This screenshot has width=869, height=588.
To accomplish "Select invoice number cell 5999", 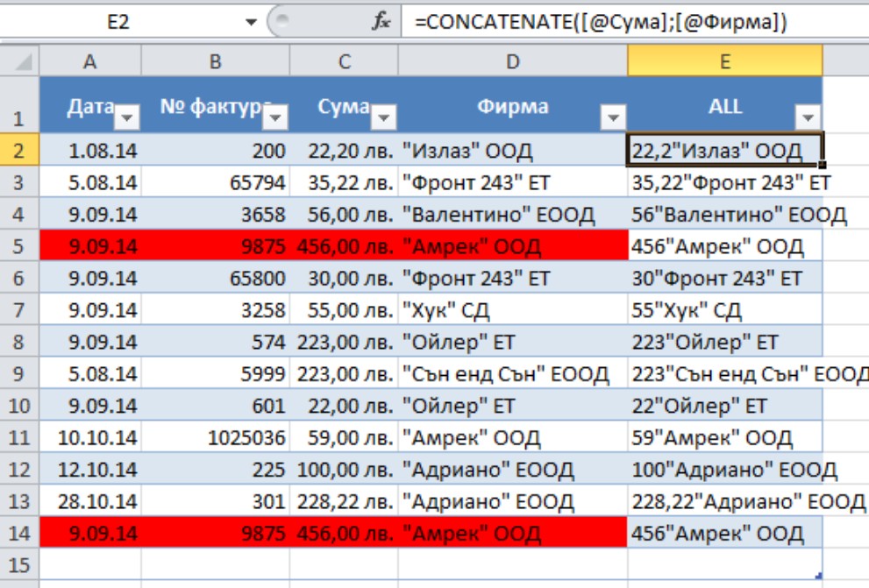I will (215, 373).
